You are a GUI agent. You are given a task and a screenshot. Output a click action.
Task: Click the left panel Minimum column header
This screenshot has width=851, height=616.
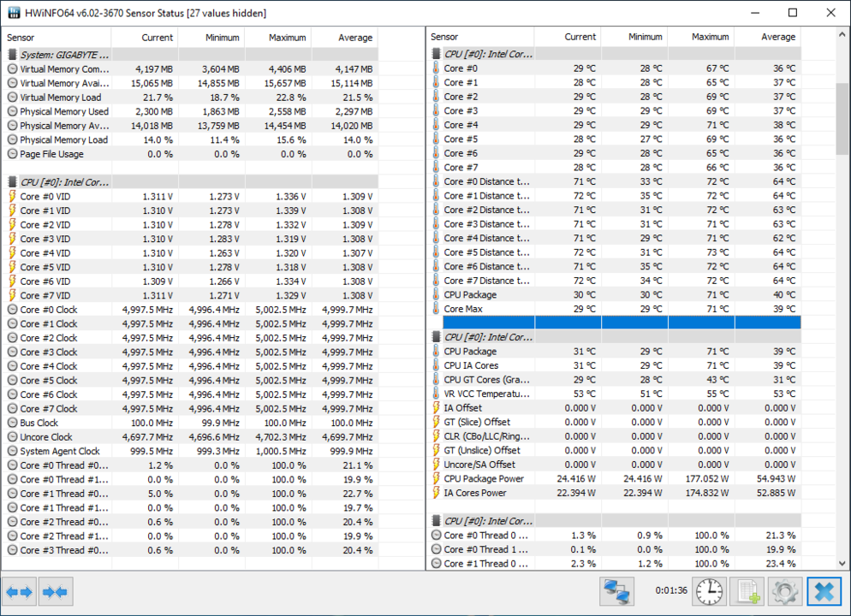(211, 38)
